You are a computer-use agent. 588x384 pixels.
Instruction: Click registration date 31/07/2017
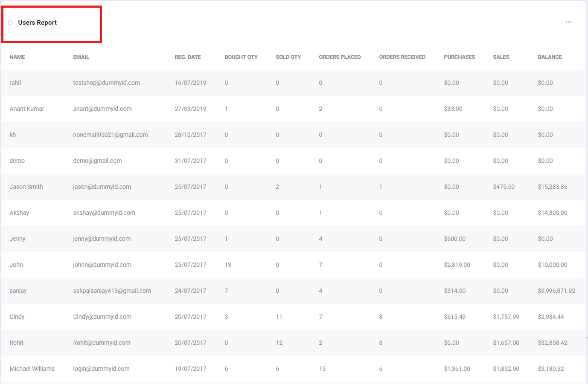(190, 161)
